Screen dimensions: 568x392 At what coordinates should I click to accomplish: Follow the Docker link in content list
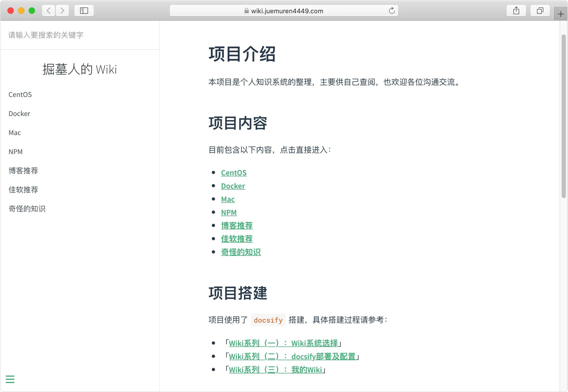[x=233, y=186]
